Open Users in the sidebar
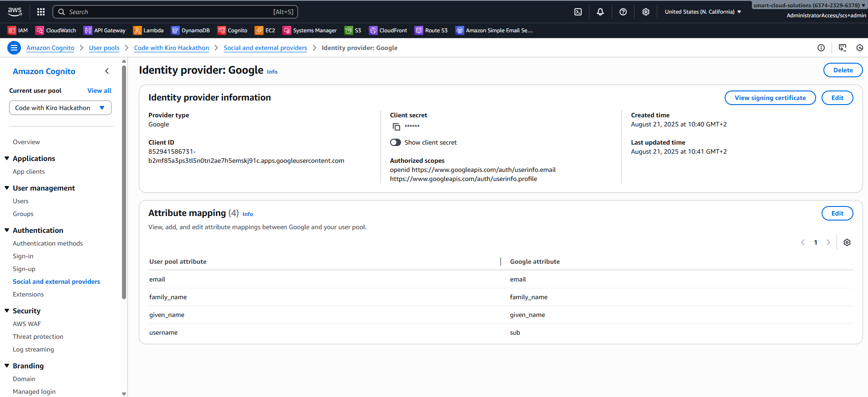Screen dimensions: 868x397 click(x=20, y=201)
